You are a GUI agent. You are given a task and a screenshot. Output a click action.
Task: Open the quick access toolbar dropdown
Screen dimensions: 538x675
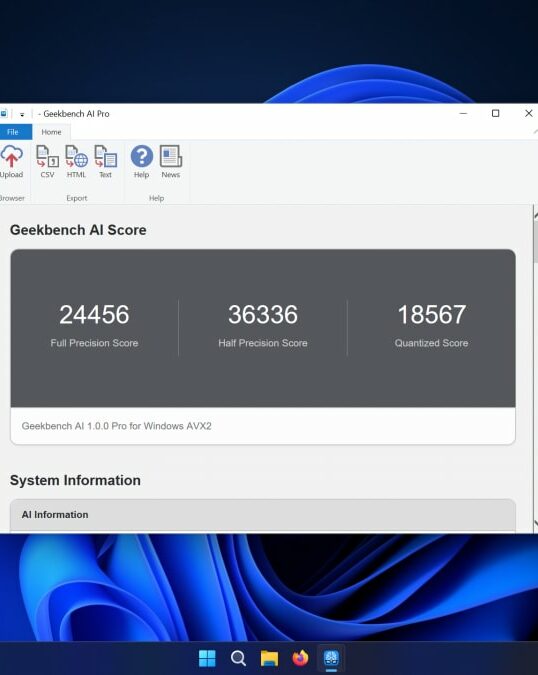(22, 114)
